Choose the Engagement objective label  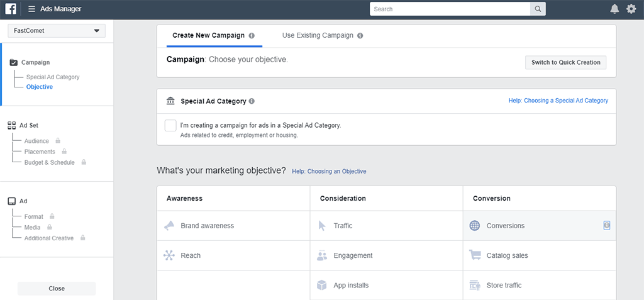coord(353,255)
